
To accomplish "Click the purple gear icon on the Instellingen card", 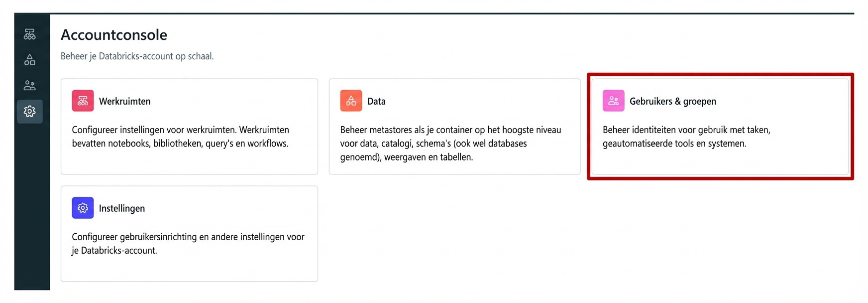I will tap(83, 208).
